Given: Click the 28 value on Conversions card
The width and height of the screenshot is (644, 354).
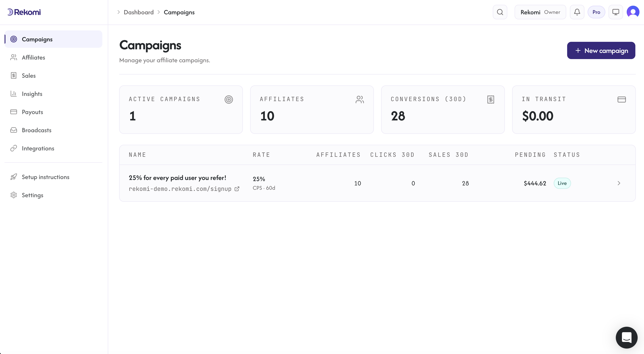Looking at the screenshot, I should pyautogui.click(x=398, y=116).
